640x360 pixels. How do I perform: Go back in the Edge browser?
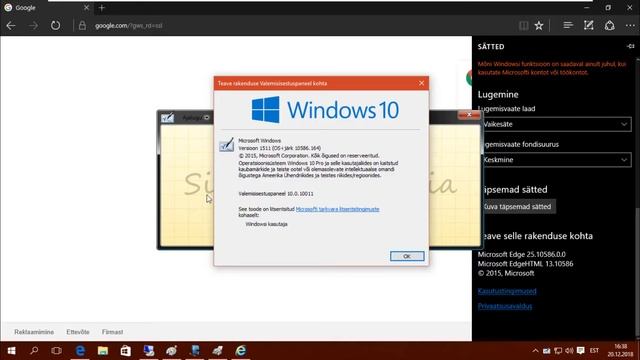[x=11, y=25]
